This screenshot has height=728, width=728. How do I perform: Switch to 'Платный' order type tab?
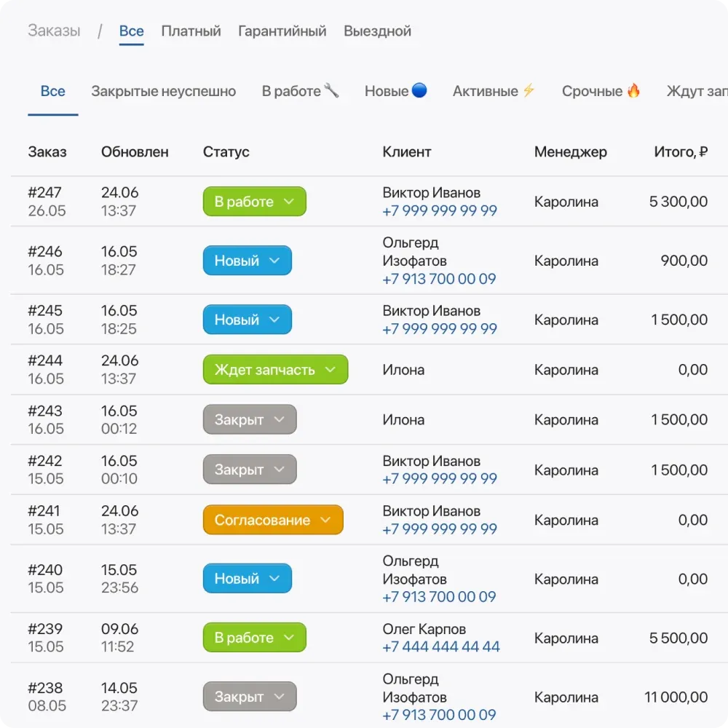(x=191, y=31)
